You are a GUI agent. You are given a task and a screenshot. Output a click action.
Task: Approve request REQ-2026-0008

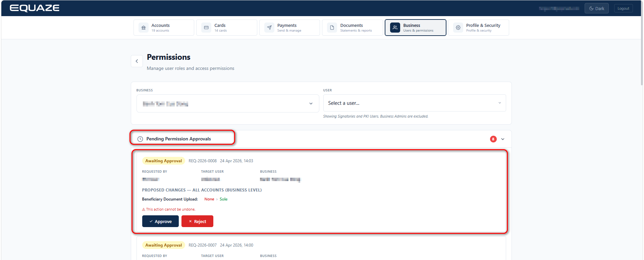[x=160, y=221]
